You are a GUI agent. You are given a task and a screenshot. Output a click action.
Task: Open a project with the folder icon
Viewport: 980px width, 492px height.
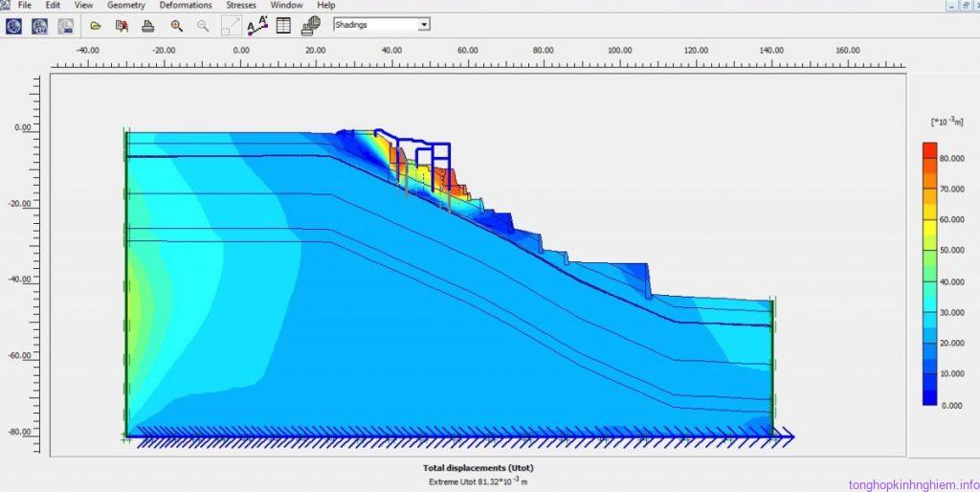(96, 26)
